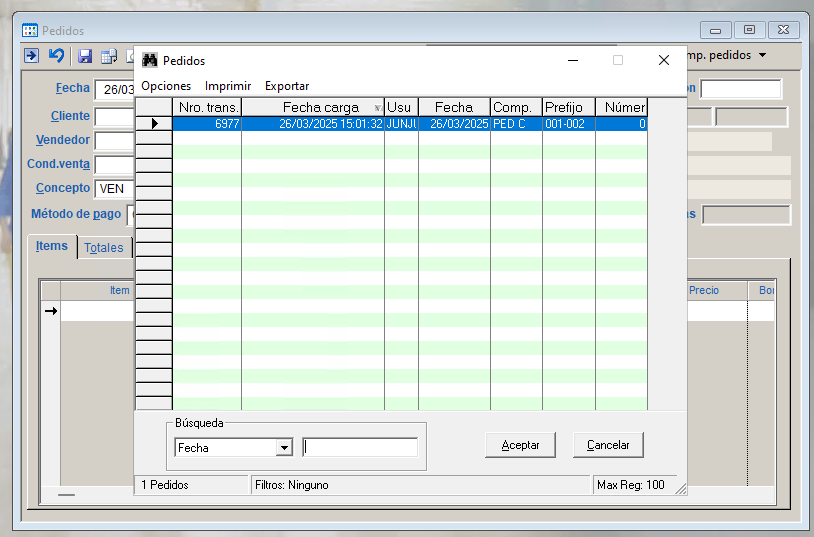The height and width of the screenshot is (537, 814).
Task: Click the save floppy disk icon
Action: (85, 56)
